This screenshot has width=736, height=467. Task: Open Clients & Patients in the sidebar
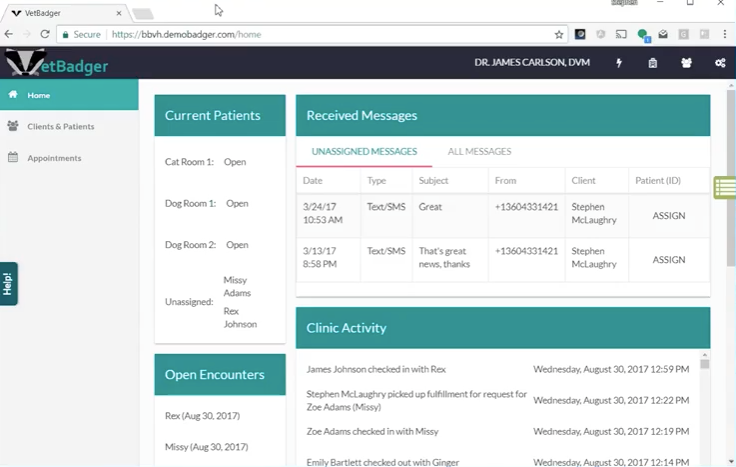[69, 126]
